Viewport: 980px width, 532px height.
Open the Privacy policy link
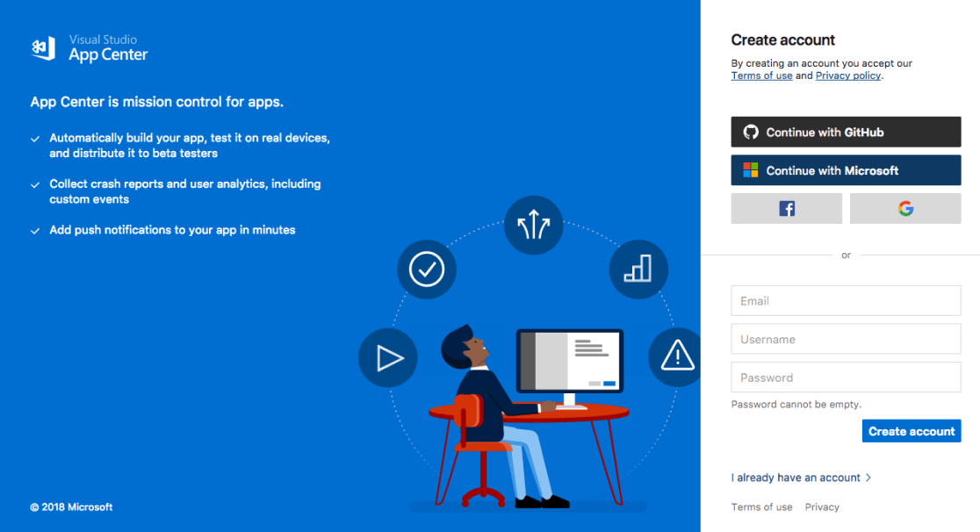[x=847, y=75]
